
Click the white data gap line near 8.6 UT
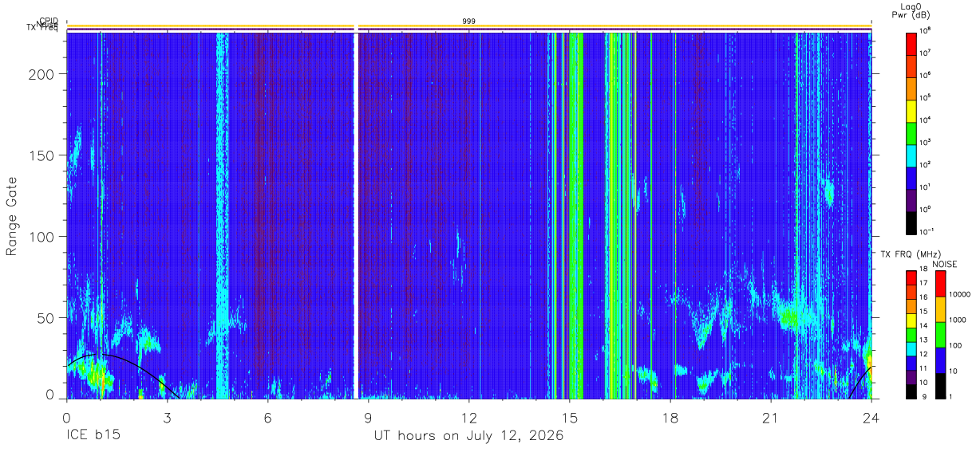356,215
